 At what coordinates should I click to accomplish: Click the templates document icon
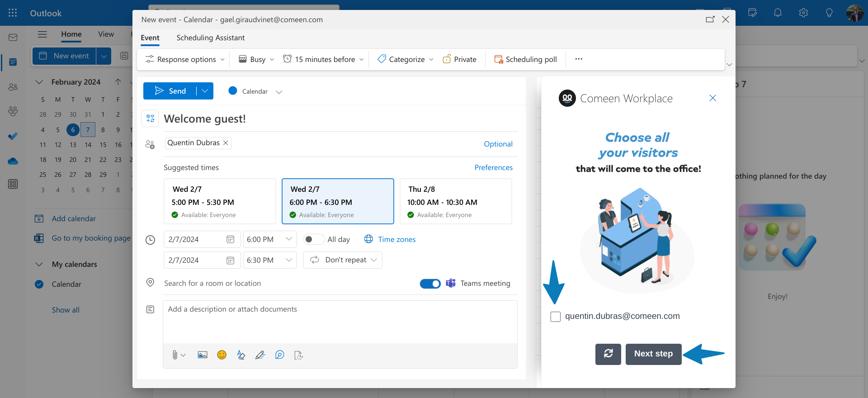298,355
